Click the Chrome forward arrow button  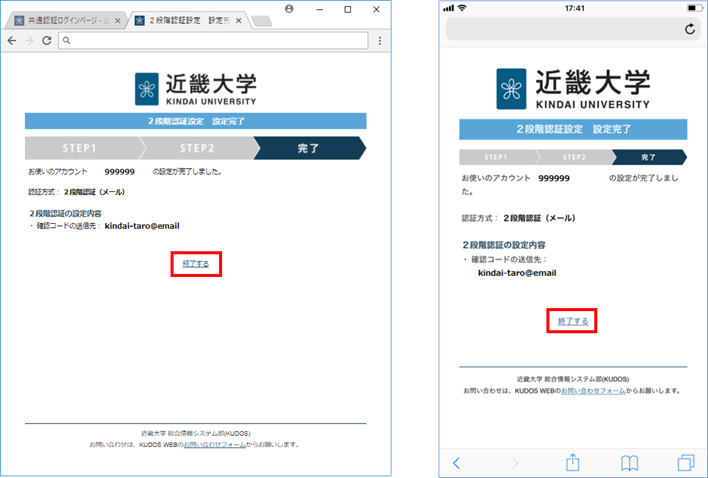coord(28,41)
